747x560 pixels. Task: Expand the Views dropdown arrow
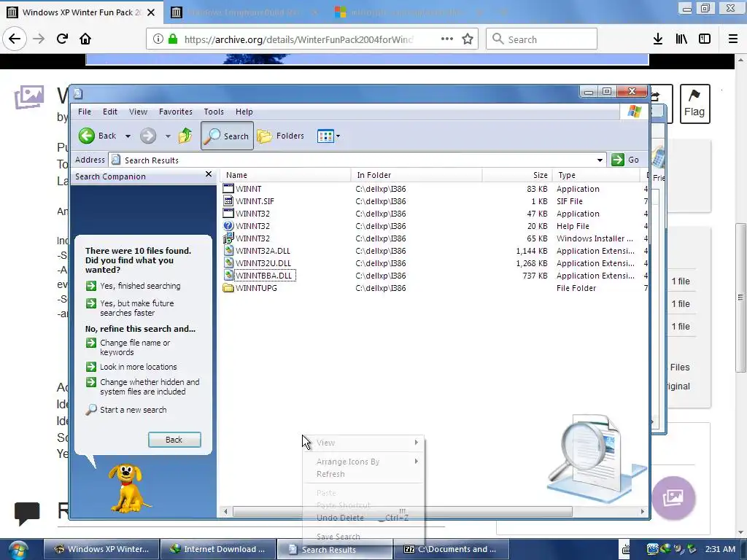coord(338,136)
